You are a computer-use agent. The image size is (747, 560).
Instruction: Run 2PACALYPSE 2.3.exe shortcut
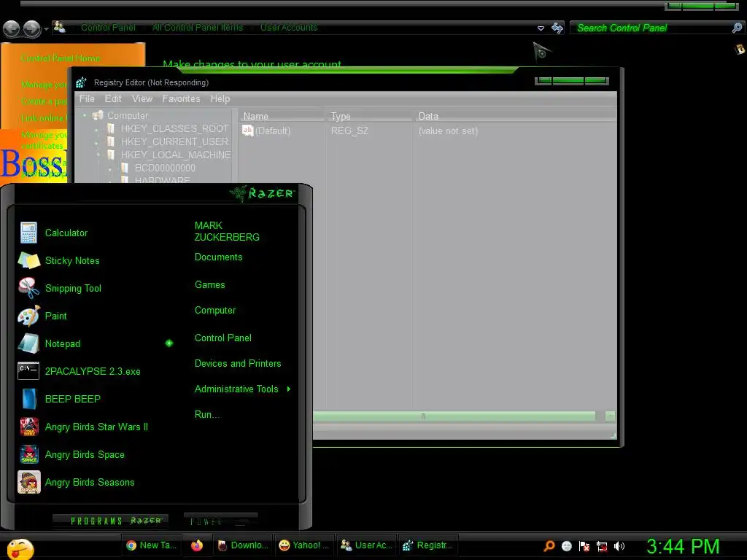(93, 371)
